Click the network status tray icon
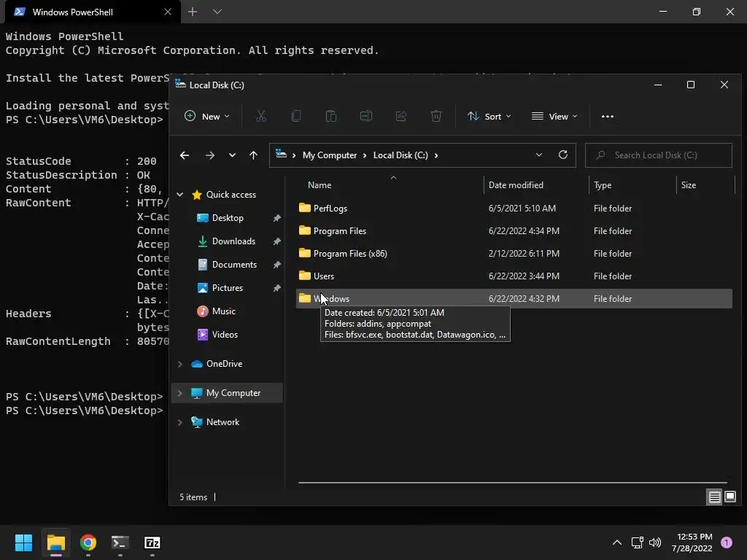 637,542
